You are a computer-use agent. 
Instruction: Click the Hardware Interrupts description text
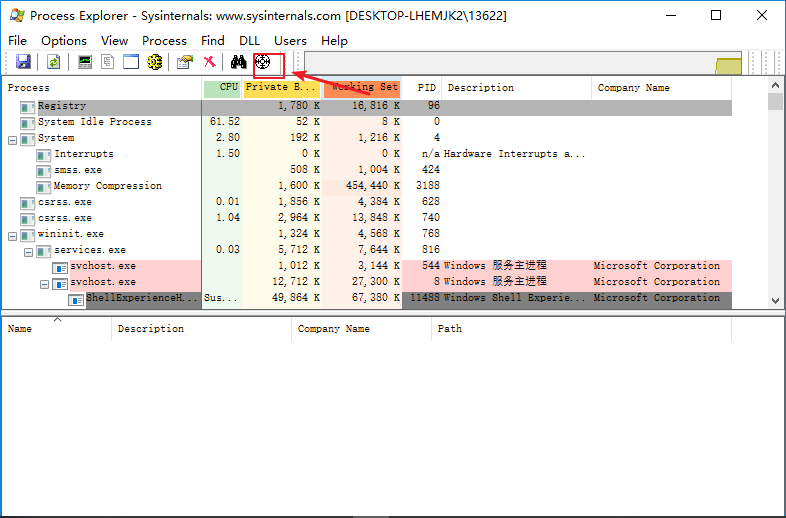tap(514, 154)
